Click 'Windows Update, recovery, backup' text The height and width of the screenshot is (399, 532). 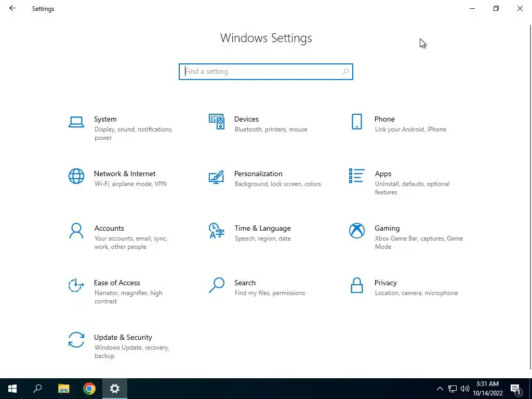click(131, 352)
